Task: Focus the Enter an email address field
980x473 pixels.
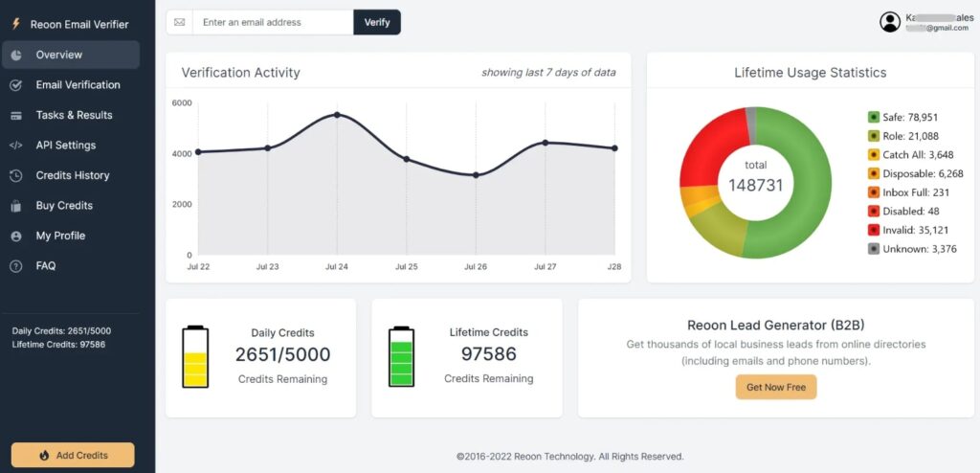Action: 273,22
